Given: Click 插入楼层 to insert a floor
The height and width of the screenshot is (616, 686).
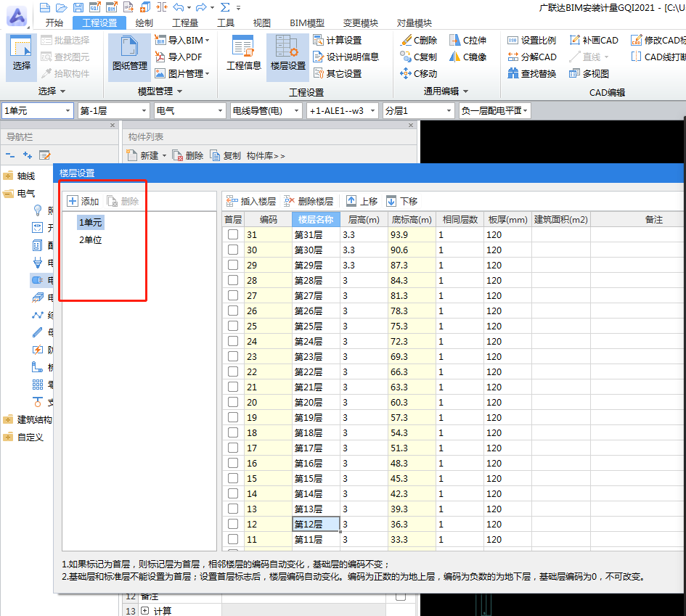Looking at the screenshot, I should click(x=251, y=201).
